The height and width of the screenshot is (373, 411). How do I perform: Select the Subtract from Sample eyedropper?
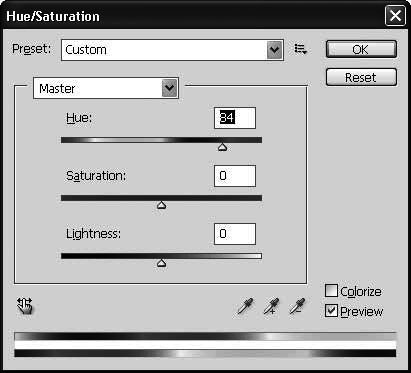pyautogui.click(x=297, y=306)
